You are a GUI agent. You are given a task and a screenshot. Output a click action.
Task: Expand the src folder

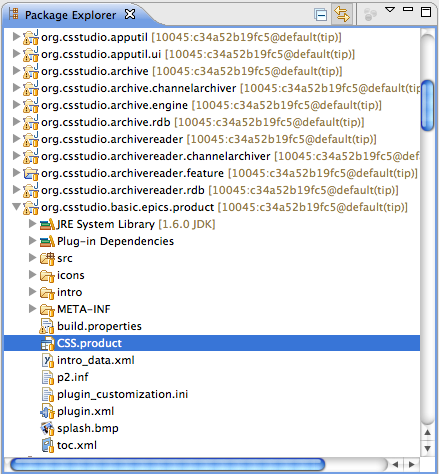pos(32,257)
